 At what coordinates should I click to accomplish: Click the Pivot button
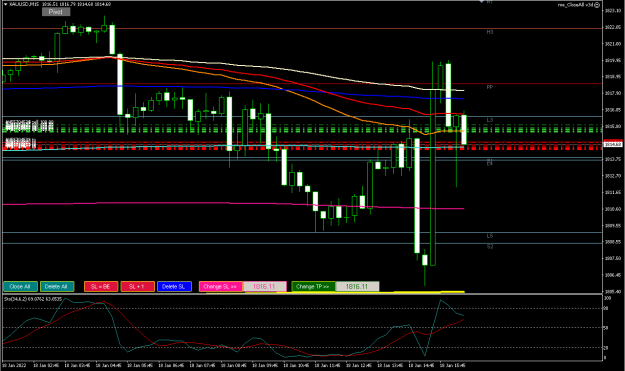[x=56, y=12]
